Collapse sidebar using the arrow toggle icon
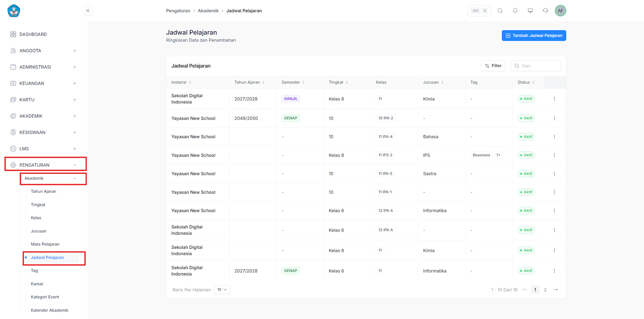The width and height of the screenshot is (644, 319). coord(88,11)
